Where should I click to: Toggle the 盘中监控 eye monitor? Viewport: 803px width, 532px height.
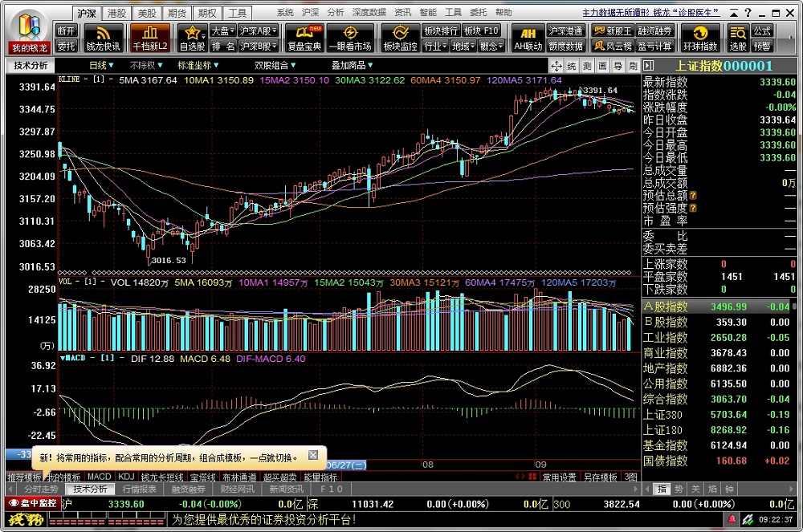pos(32,503)
